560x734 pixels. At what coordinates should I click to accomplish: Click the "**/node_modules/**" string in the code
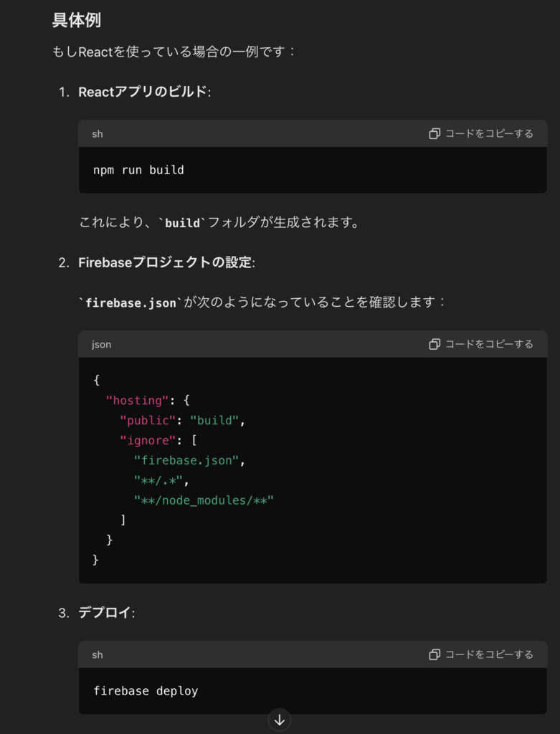pos(204,500)
